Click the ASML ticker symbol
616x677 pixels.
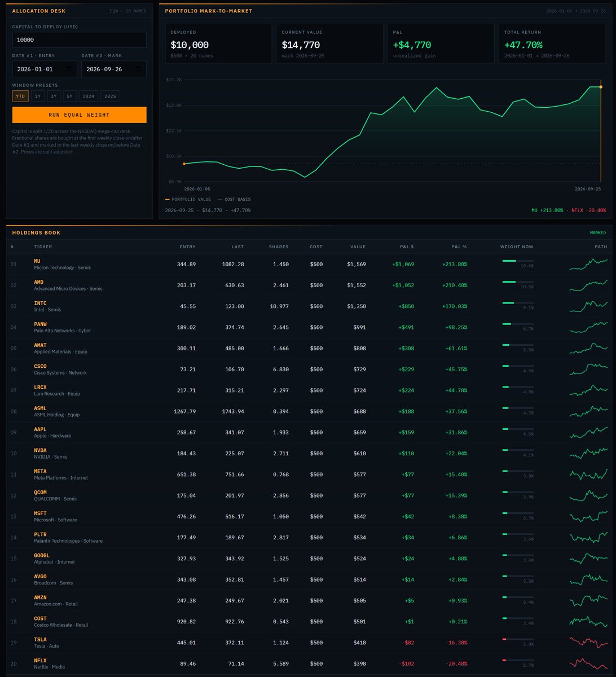[40, 408]
